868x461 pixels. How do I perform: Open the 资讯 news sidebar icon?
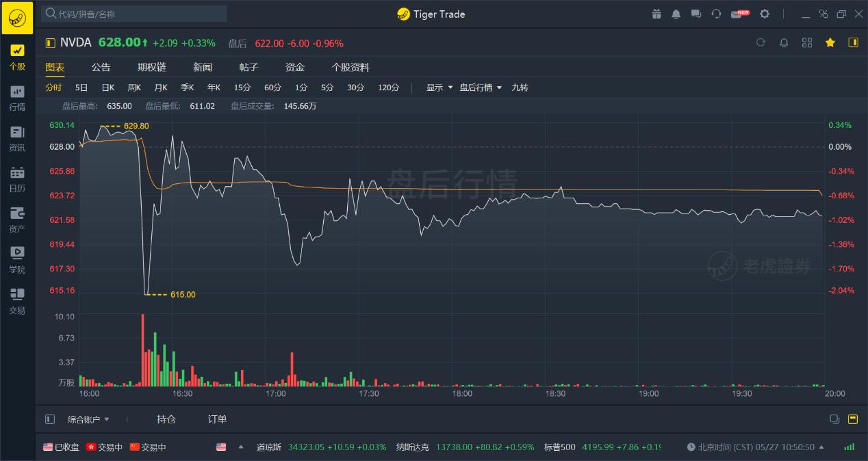pyautogui.click(x=17, y=137)
